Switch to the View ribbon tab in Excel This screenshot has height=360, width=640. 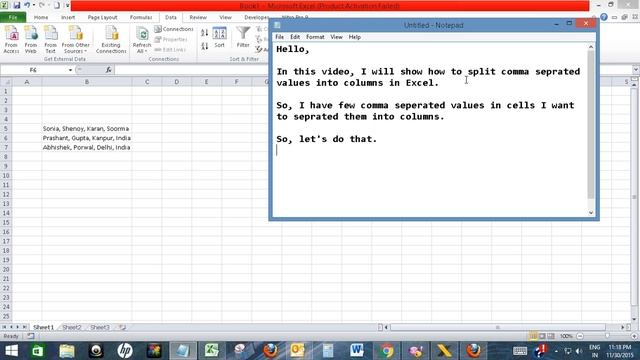click(225, 17)
